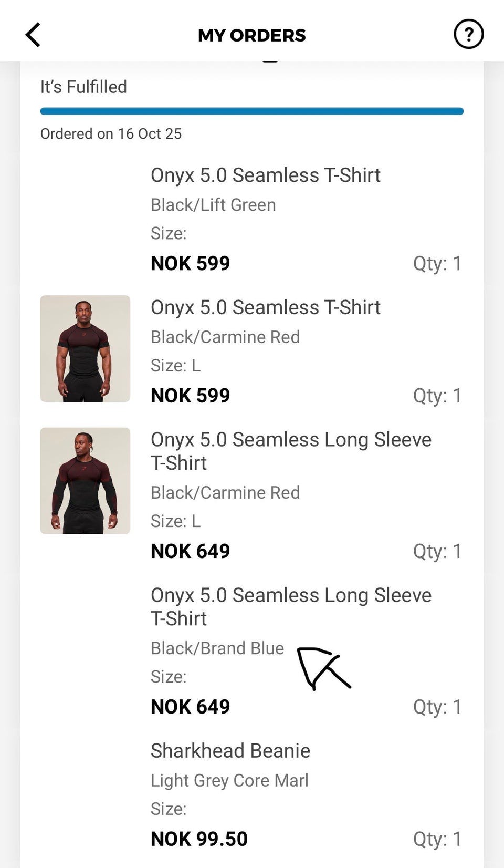Tap the back arrow icon

(33, 35)
